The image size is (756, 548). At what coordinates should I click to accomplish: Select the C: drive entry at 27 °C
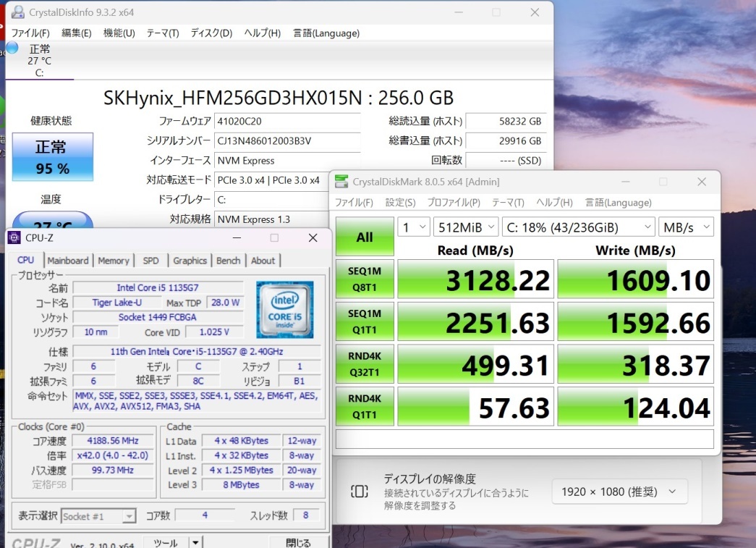click(39, 60)
